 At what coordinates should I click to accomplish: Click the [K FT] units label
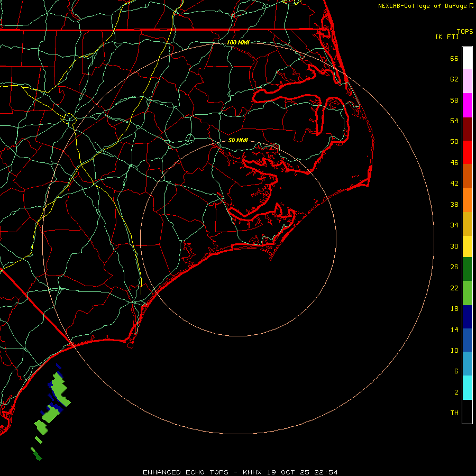click(x=447, y=36)
